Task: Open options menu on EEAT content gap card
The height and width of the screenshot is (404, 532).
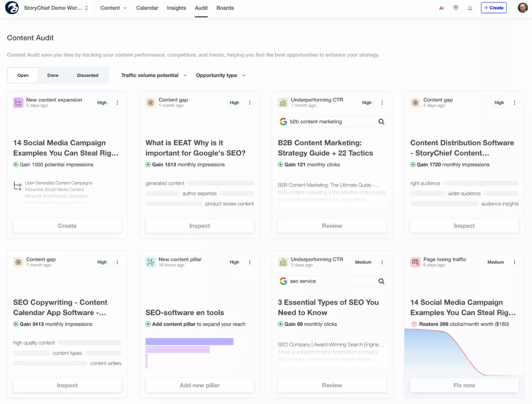Action: coord(250,103)
